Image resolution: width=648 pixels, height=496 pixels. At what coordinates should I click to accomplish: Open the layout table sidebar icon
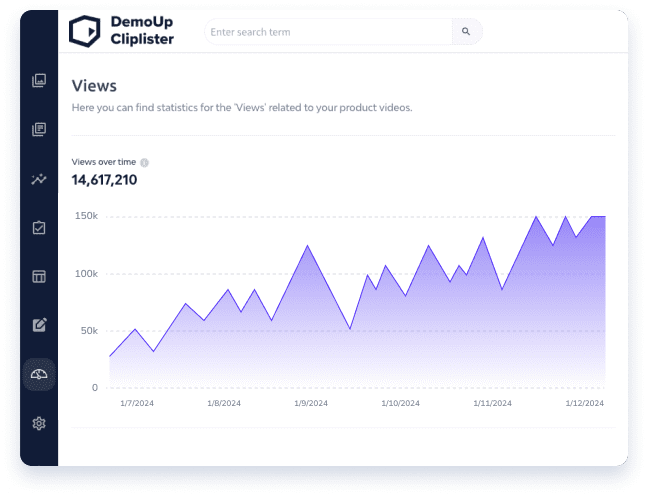pyautogui.click(x=39, y=276)
